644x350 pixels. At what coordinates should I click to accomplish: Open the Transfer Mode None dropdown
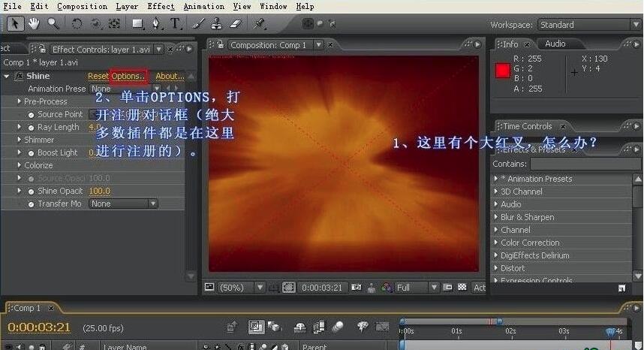(x=123, y=204)
